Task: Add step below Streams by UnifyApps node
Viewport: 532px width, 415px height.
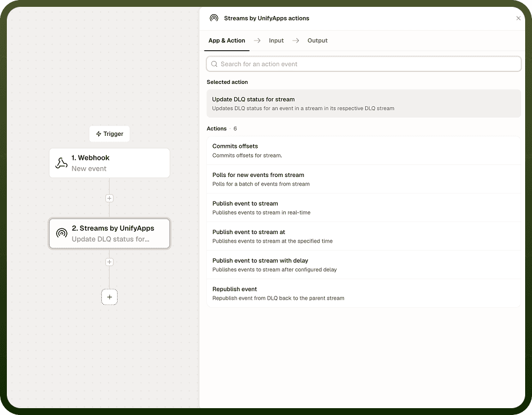Action: (x=109, y=262)
